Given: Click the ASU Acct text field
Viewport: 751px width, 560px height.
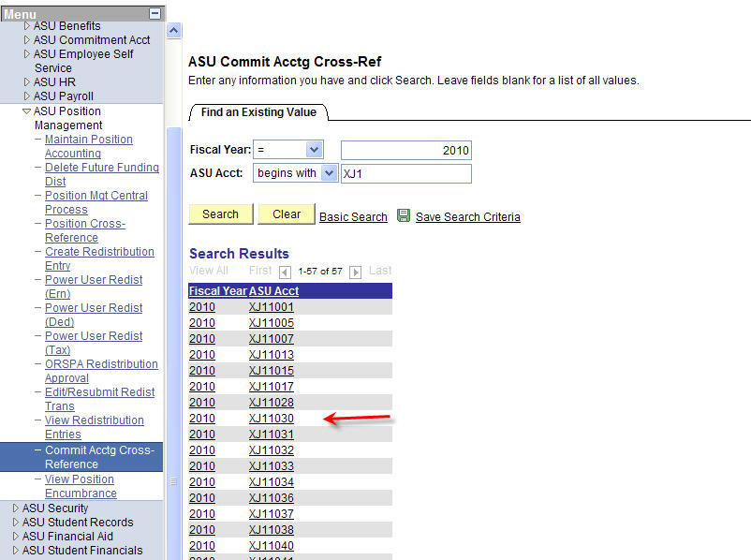Looking at the screenshot, I should 405,173.
